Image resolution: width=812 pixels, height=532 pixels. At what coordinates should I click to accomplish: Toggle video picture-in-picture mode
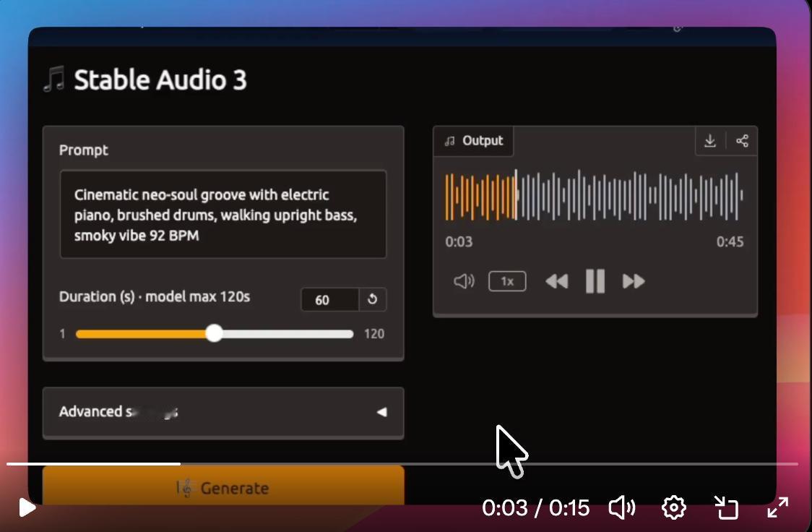pyautogui.click(x=726, y=507)
